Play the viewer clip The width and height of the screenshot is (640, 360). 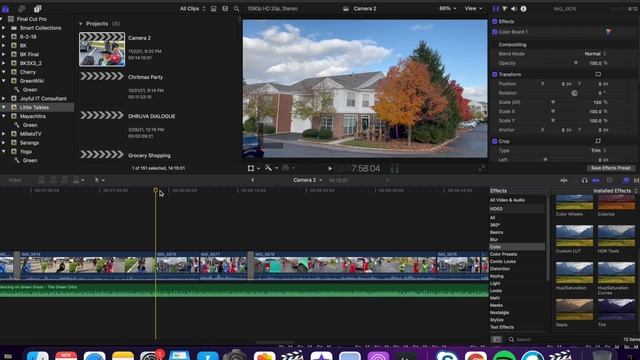(x=330, y=169)
